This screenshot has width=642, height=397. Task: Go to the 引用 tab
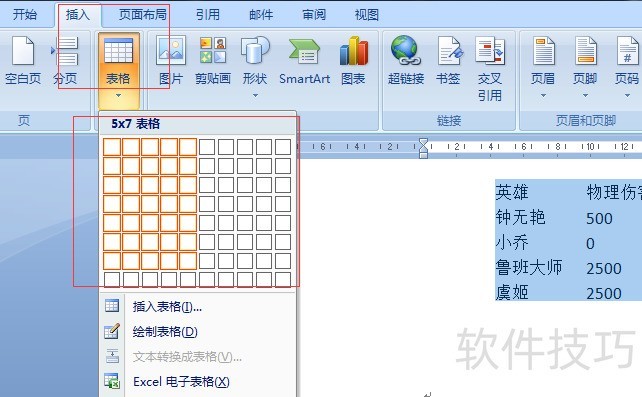click(x=208, y=15)
